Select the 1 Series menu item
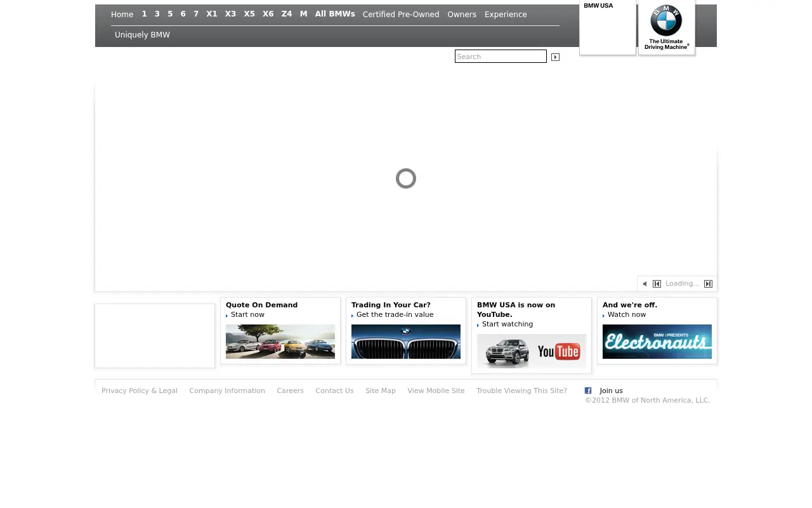 click(144, 14)
